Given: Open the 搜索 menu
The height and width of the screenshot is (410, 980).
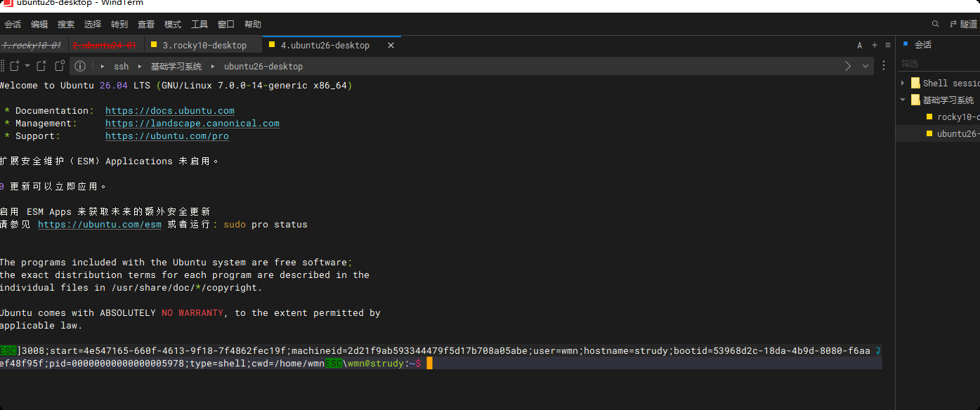Looking at the screenshot, I should coord(66,25).
